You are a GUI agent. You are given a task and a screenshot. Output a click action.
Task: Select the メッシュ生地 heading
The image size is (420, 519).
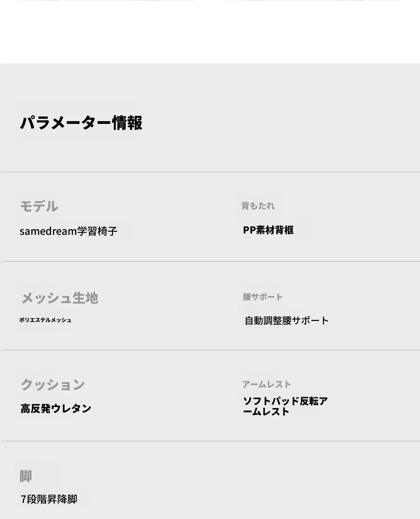[59, 298]
